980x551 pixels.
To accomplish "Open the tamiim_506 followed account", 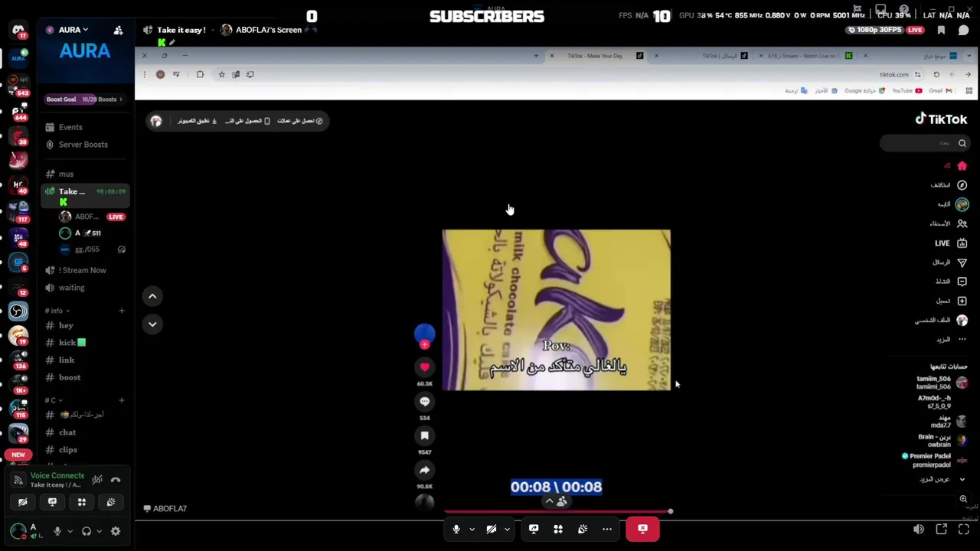I will point(942,383).
